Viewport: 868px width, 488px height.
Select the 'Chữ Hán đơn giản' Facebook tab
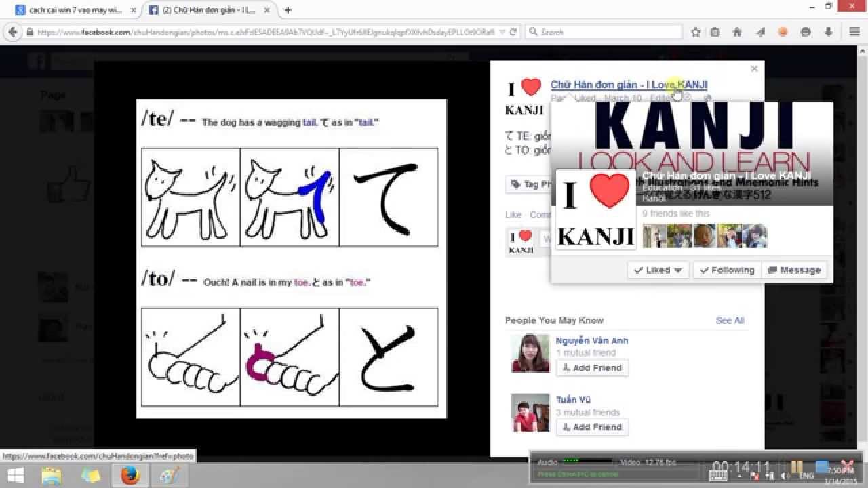click(208, 10)
